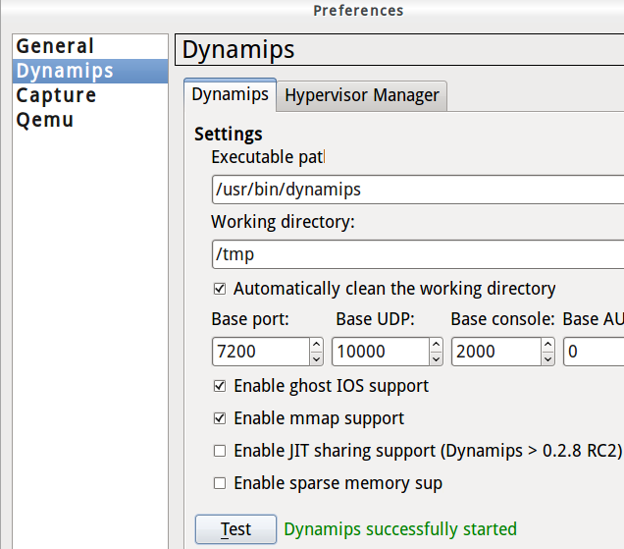Click the Test button
The width and height of the screenshot is (624, 549).
236,530
